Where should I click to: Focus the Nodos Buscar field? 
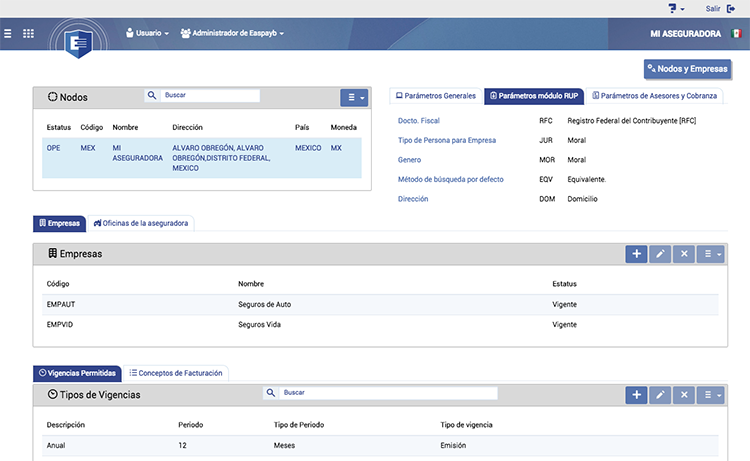pos(210,95)
